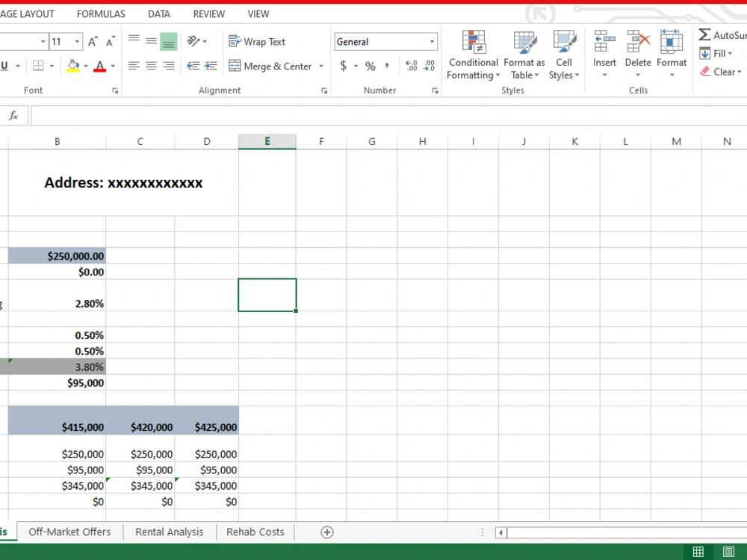Click the Merge & Center button
The height and width of the screenshot is (560, 747).
[270, 66]
